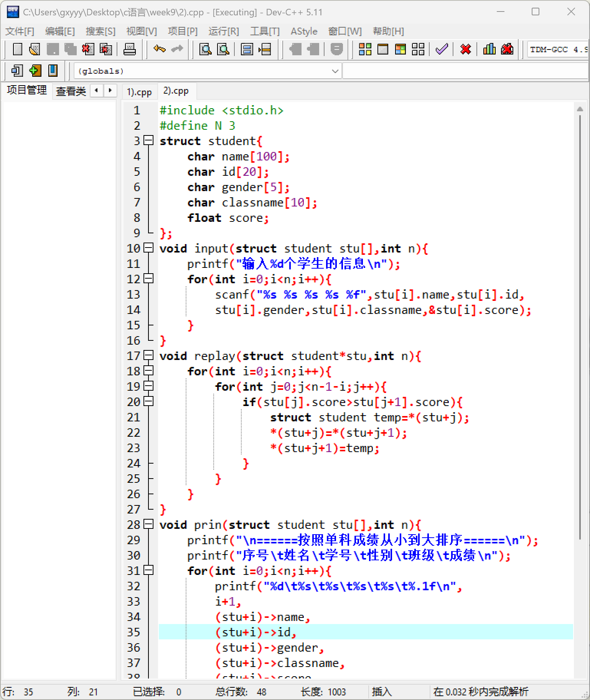
Task: Click the #define N 3 line
Action: pyautogui.click(x=197, y=125)
